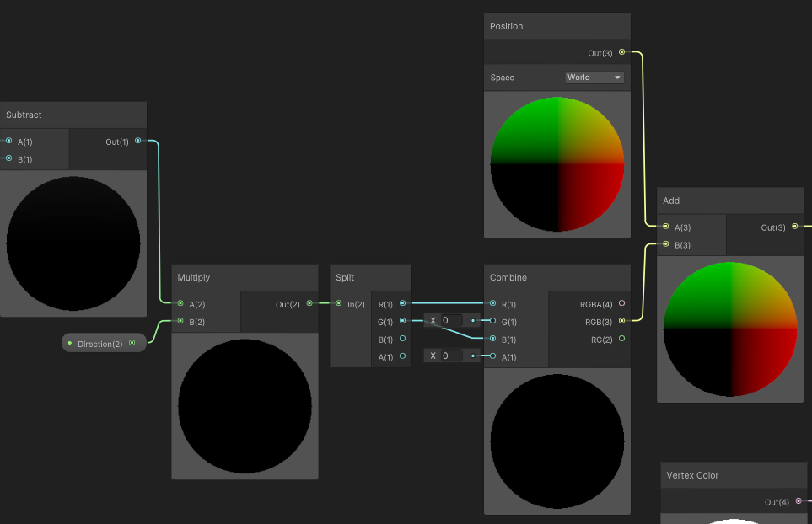Click the Multiply node Out(2) output port
Image resolution: width=812 pixels, height=524 pixels.
point(309,303)
